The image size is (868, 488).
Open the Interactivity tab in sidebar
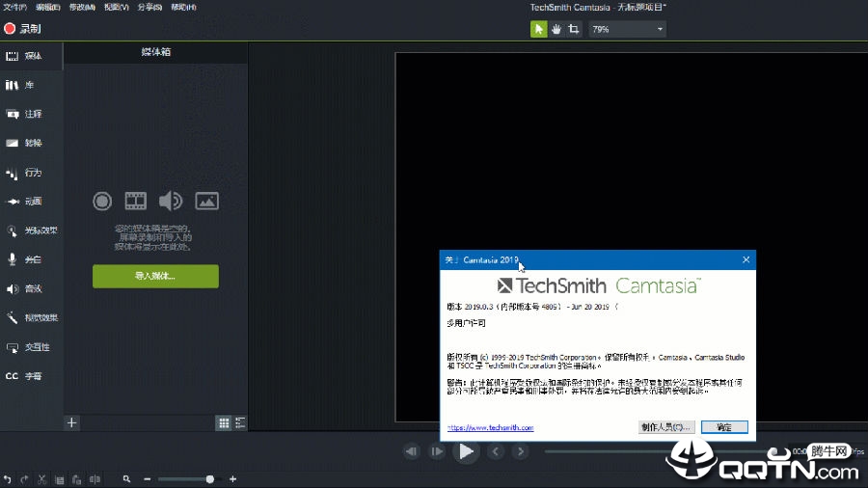tap(32, 347)
